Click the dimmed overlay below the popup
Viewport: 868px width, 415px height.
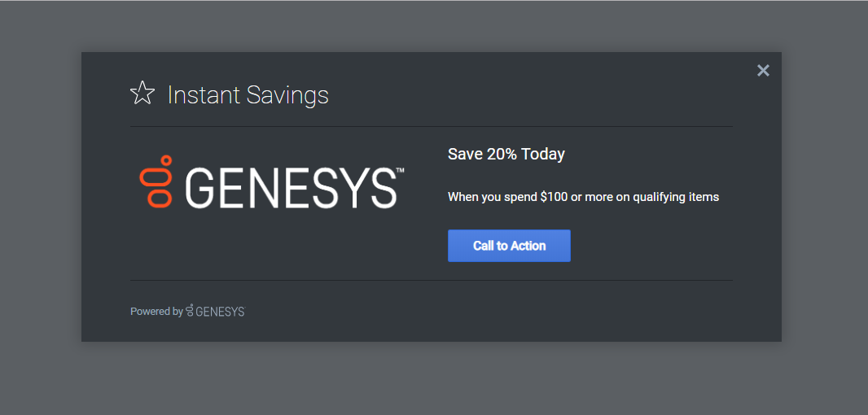(x=432, y=378)
